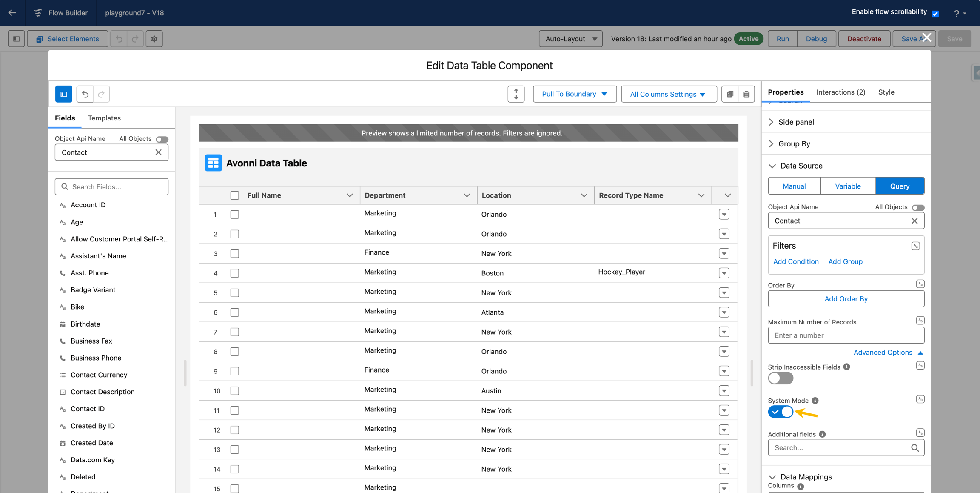
Task: Switch to the Interactions (2) tab
Action: [840, 92]
